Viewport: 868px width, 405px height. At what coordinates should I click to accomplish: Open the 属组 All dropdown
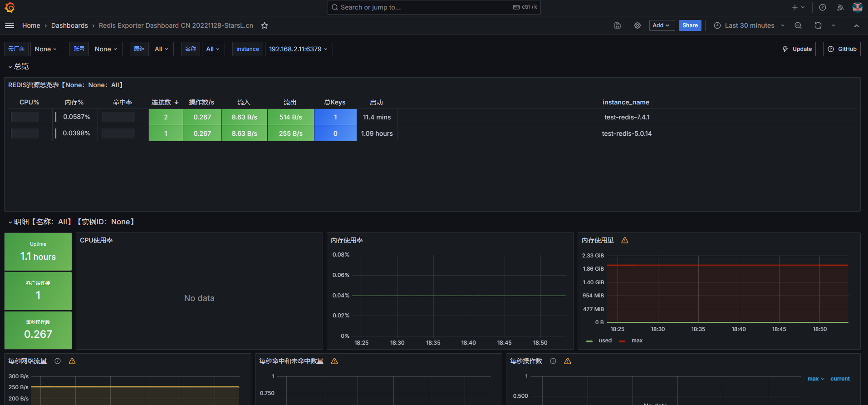pos(162,49)
